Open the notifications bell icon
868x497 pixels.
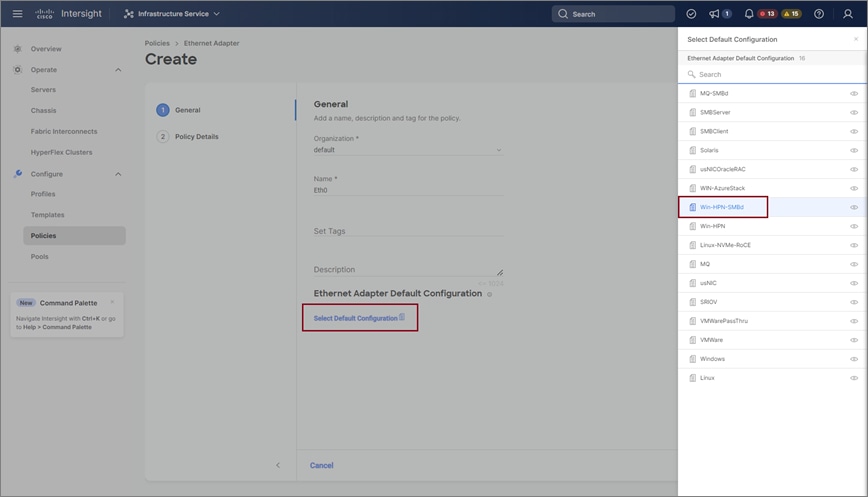tap(748, 14)
